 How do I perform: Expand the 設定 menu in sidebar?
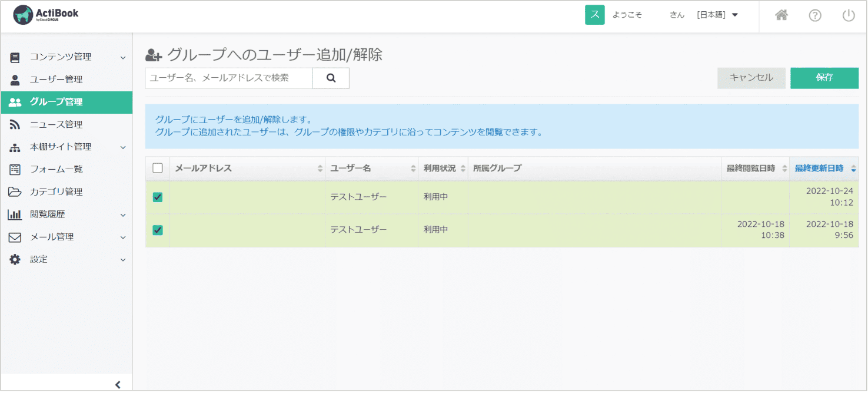pos(123,259)
